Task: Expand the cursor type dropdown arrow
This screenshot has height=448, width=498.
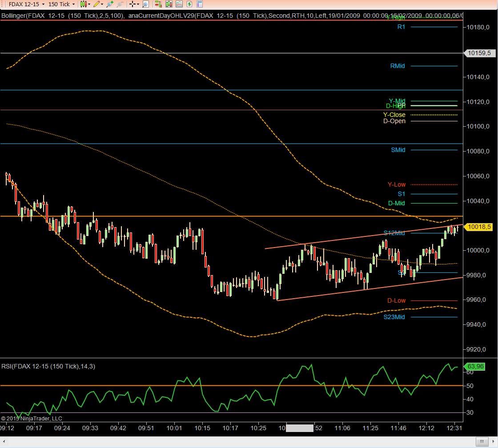Action: tap(138, 4)
